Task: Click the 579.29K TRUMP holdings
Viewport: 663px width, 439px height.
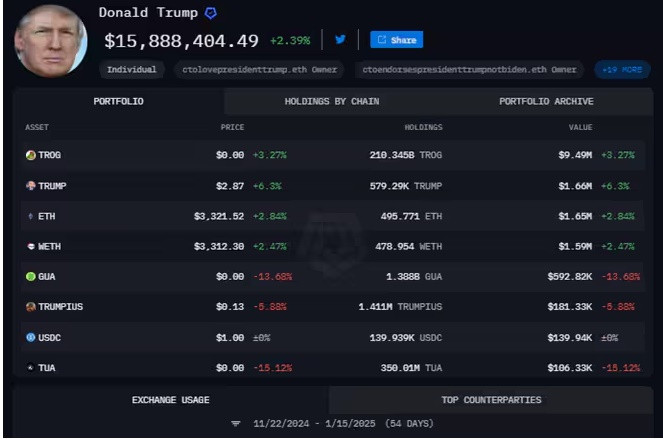Action: pos(406,186)
